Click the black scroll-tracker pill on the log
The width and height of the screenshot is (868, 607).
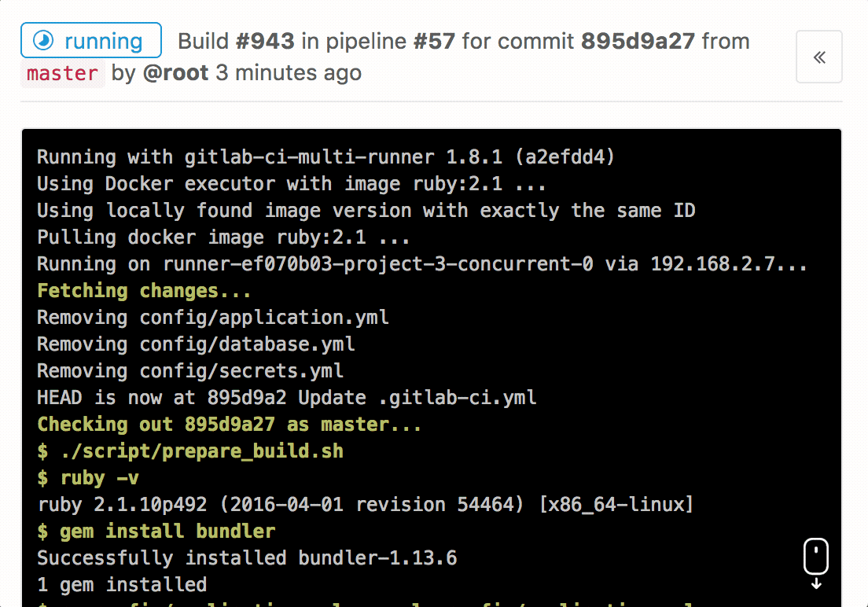[x=815, y=557]
